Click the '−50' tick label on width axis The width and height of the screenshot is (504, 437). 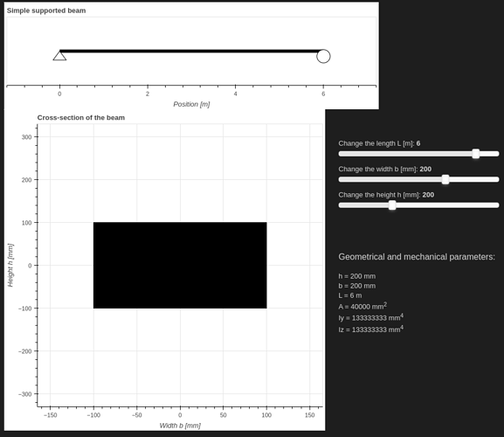[x=136, y=415]
